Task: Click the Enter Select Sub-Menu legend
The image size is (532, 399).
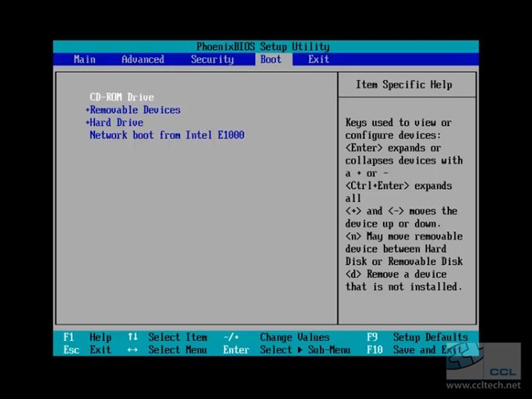Action: tap(286, 349)
